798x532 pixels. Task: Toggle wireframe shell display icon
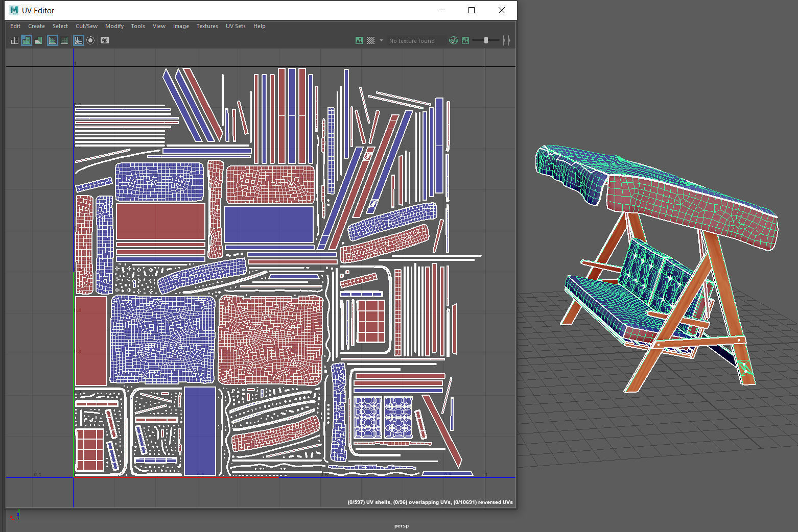[x=15, y=40]
